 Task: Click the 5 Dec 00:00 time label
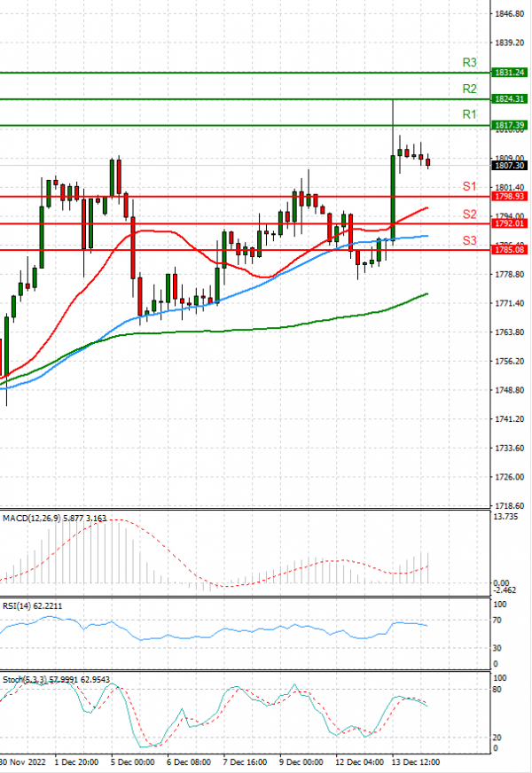tap(131, 761)
